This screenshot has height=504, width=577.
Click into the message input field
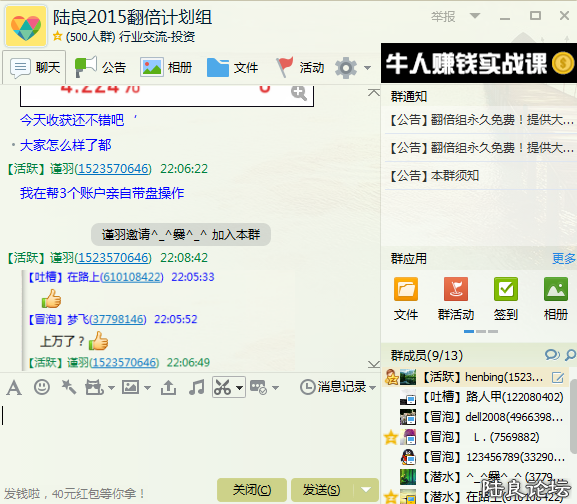(x=190, y=438)
